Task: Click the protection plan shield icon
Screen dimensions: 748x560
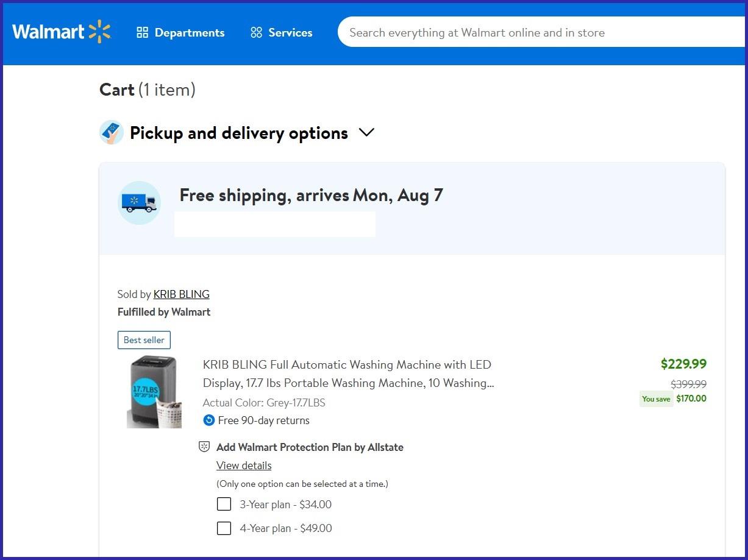Action: pos(205,447)
